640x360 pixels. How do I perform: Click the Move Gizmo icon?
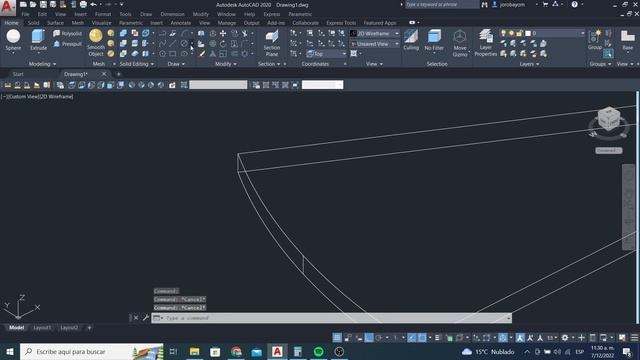(460, 43)
